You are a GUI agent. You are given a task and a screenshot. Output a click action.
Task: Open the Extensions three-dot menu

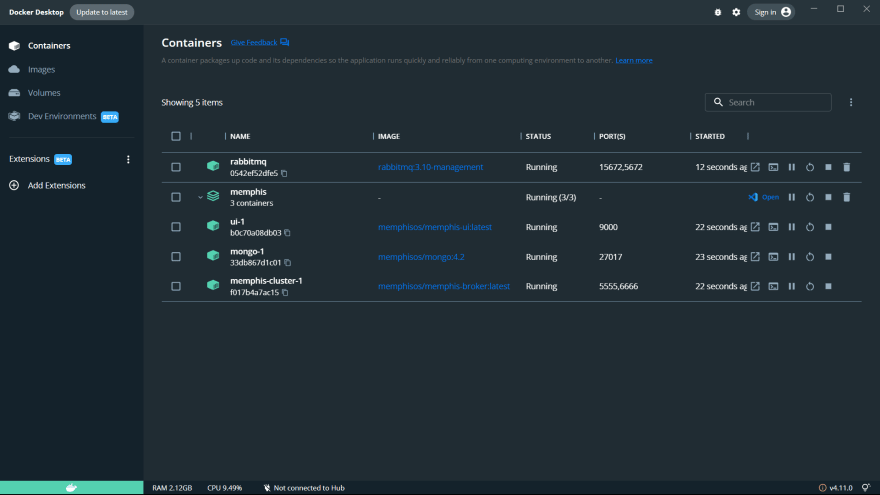point(128,159)
